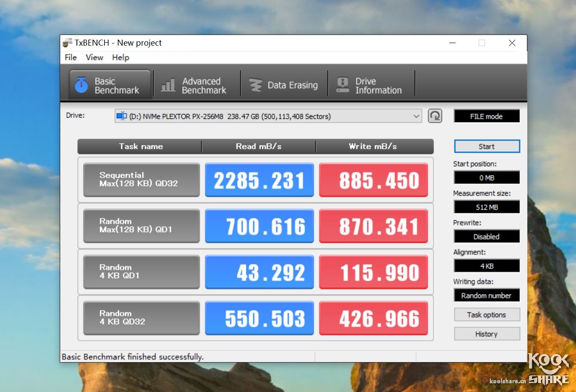Select the PLEXTOR PX-256M8 drive combo box
Image resolution: width=576 pixels, height=392 pixels.
coord(268,116)
